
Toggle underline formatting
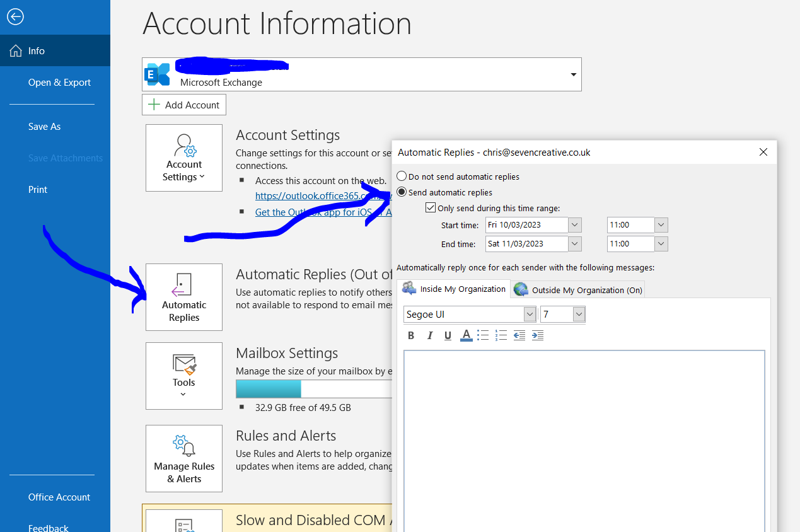(448, 335)
